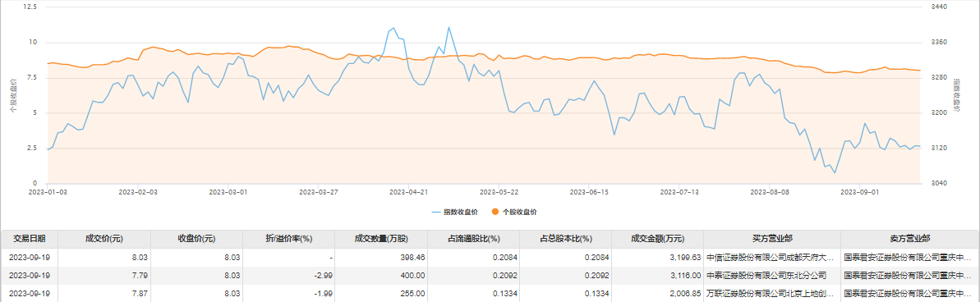
Task: Sort by 成交数量(万股) header
Action: (381, 239)
